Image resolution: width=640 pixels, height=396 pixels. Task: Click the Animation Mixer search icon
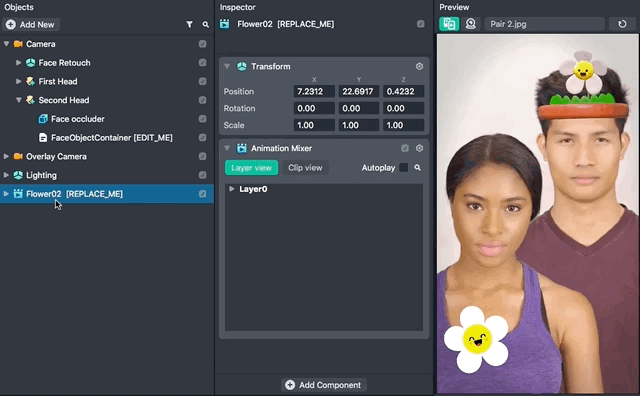418,168
